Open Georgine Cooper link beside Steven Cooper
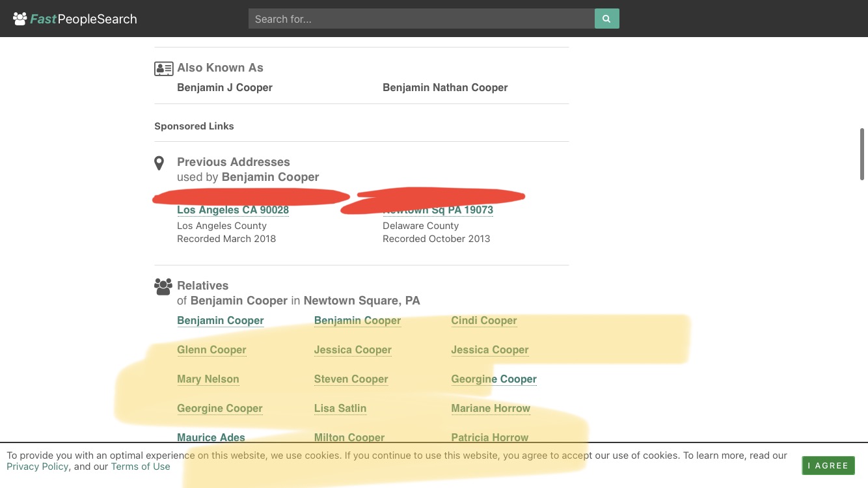This screenshot has width=868, height=488. 494,379
